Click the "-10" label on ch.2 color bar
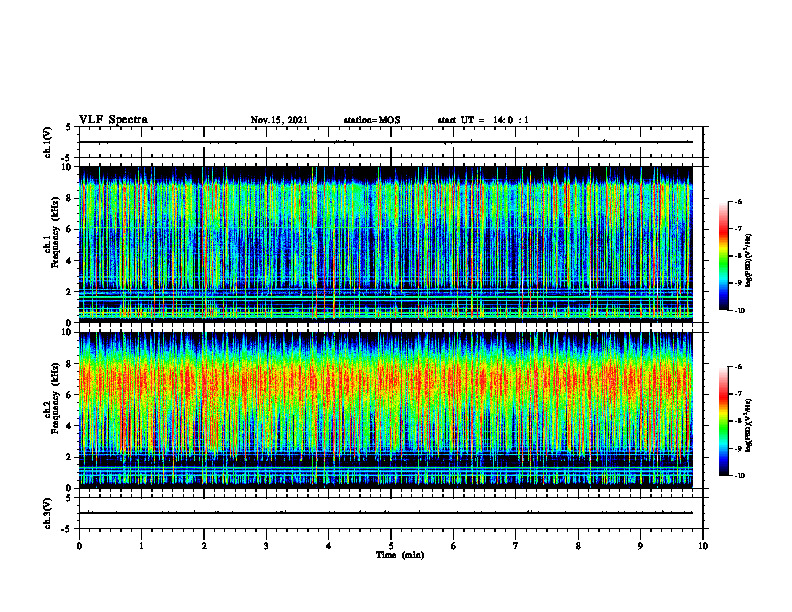Viewport: 792px width, 612px height. point(740,476)
